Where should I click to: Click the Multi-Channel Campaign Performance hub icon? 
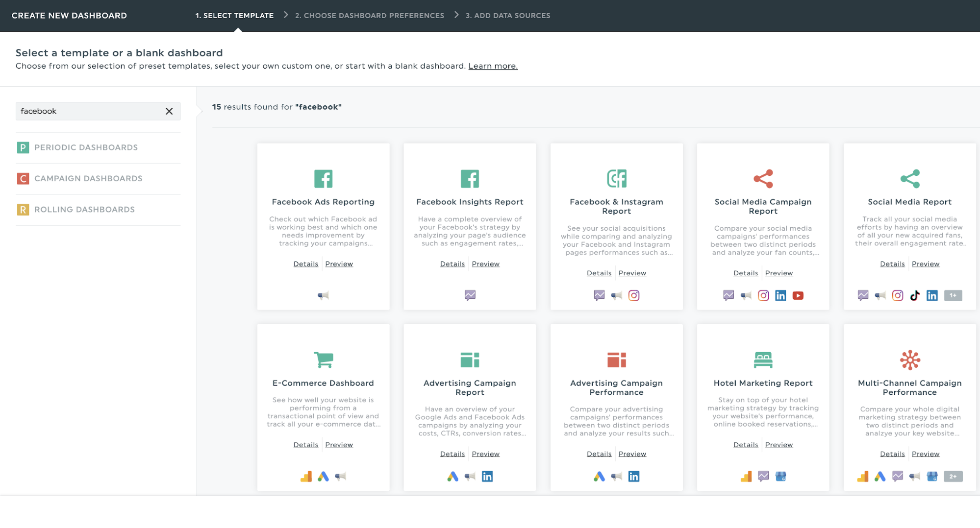click(910, 360)
